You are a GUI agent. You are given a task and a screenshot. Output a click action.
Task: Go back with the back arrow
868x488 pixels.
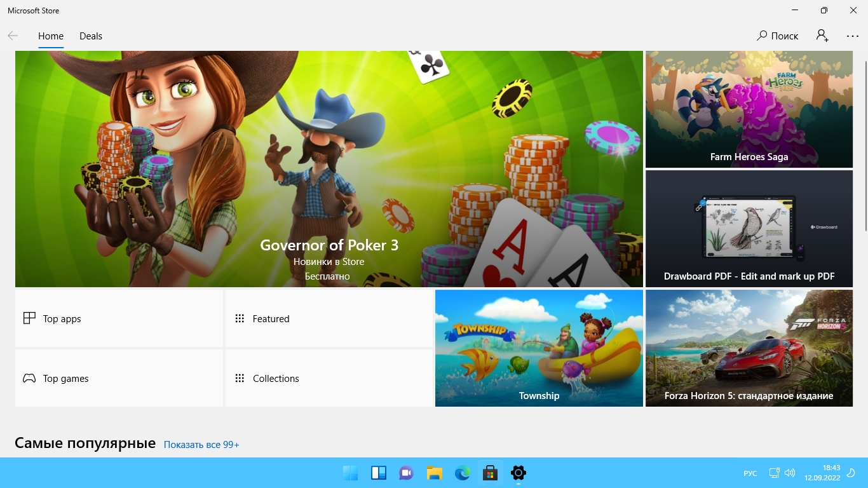click(x=13, y=36)
